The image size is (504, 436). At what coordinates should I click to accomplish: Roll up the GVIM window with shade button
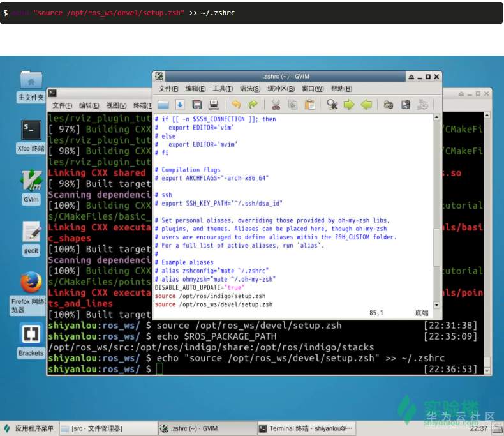click(x=411, y=77)
